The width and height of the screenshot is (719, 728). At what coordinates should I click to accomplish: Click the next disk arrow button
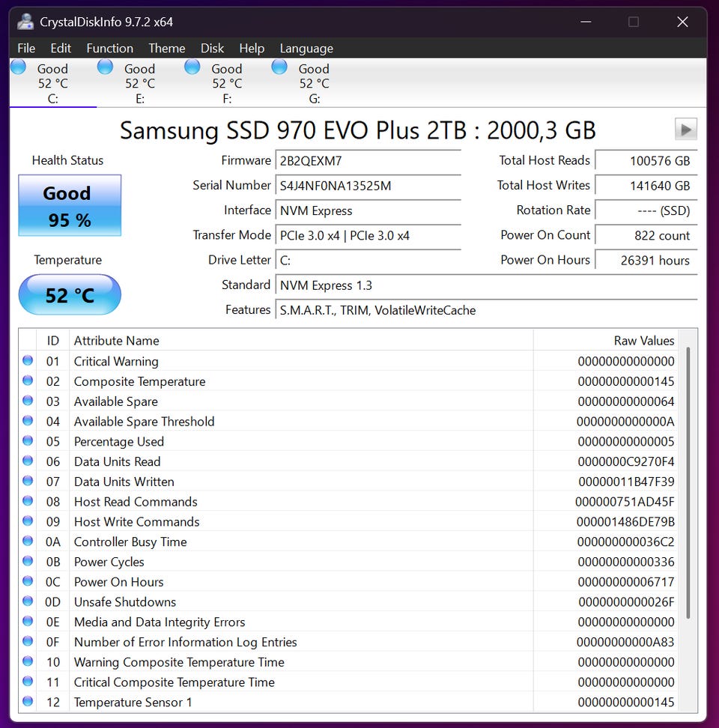click(685, 129)
